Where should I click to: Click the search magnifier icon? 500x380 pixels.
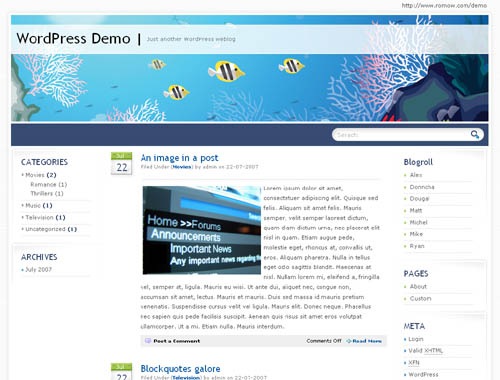click(475, 134)
